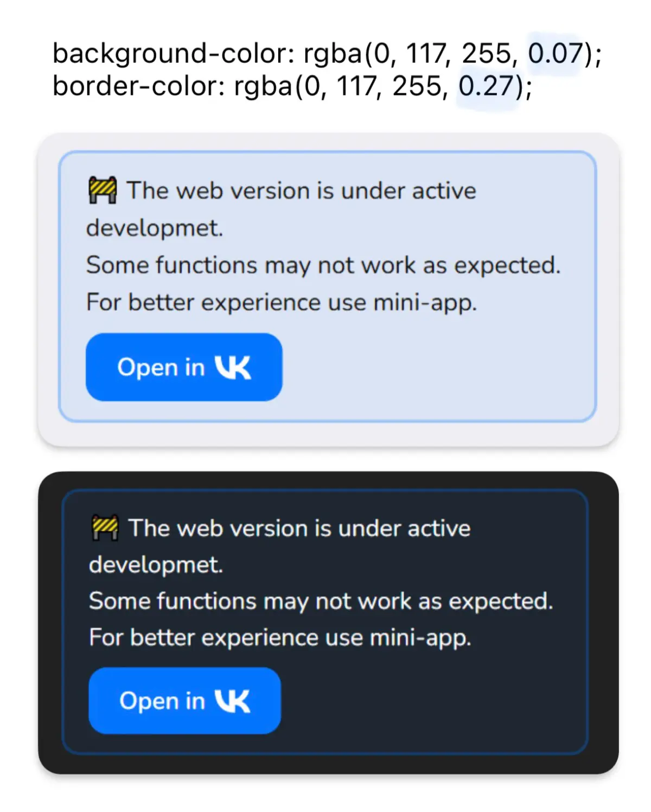Image resolution: width=651 pixels, height=812 pixels.
Task: Open in VK from the light banner
Action: 184,367
